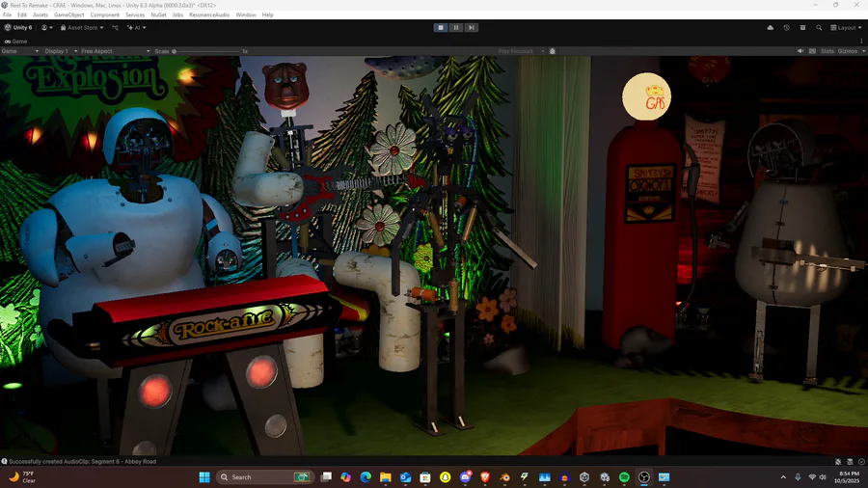This screenshot has height=488, width=868.
Task: Open Blender from taskbar
Action: [x=504, y=477]
